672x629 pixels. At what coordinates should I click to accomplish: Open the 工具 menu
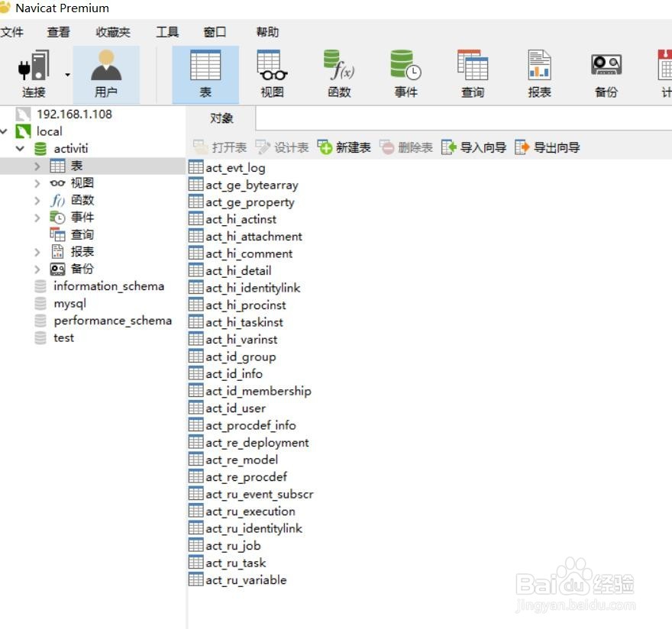(167, 32)
